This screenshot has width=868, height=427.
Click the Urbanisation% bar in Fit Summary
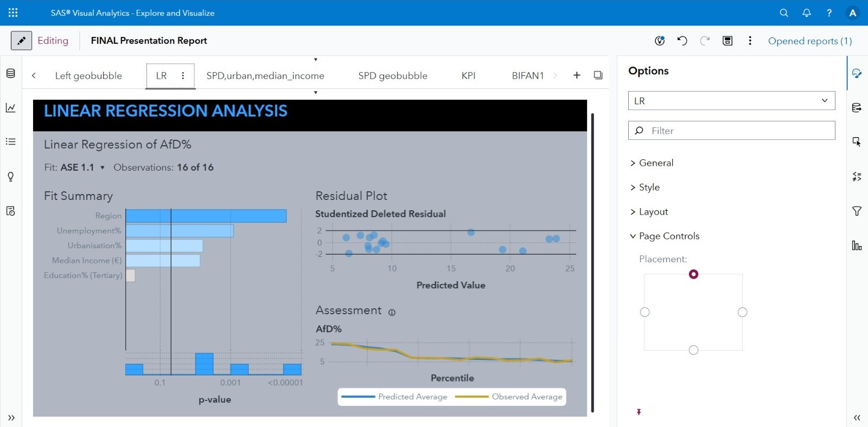point(164,246)
